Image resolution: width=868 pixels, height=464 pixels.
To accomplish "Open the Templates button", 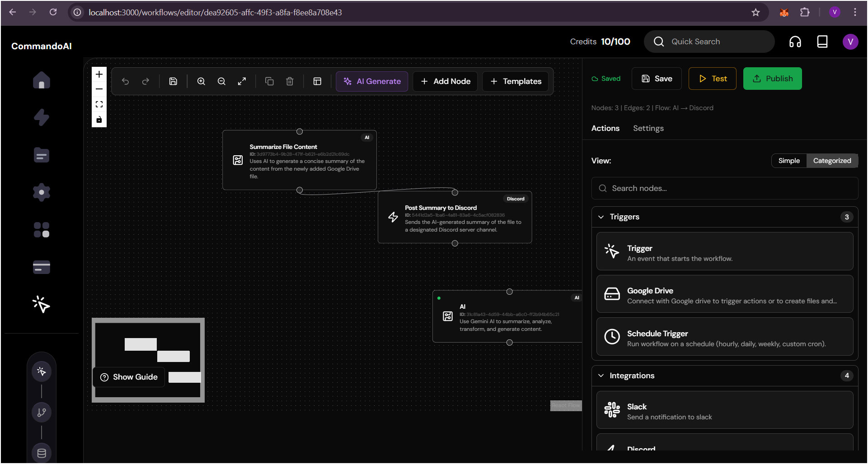I will (516, 81).
